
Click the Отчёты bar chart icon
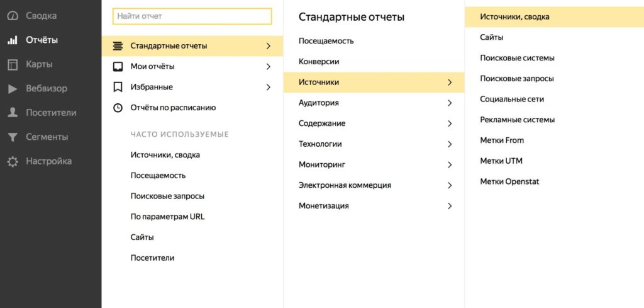pyautogui.click(x=13, y=40)
